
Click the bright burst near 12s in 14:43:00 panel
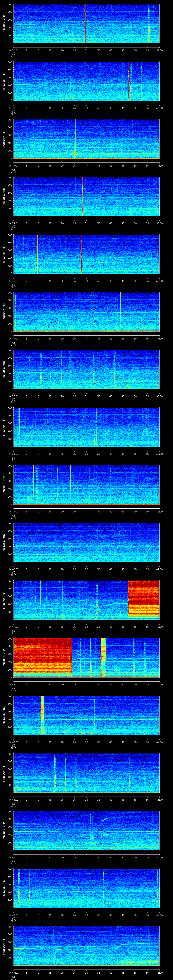click(x=43, y=715)
